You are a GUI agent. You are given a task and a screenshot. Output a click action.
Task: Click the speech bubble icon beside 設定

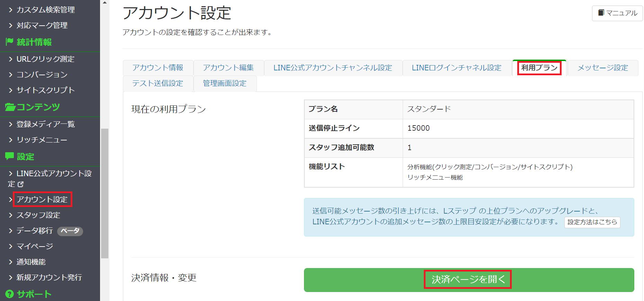[x=10, y=156]
